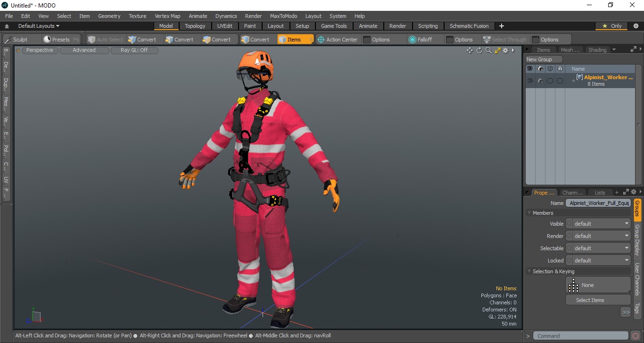Toggle the Only star button

(611, 26)
